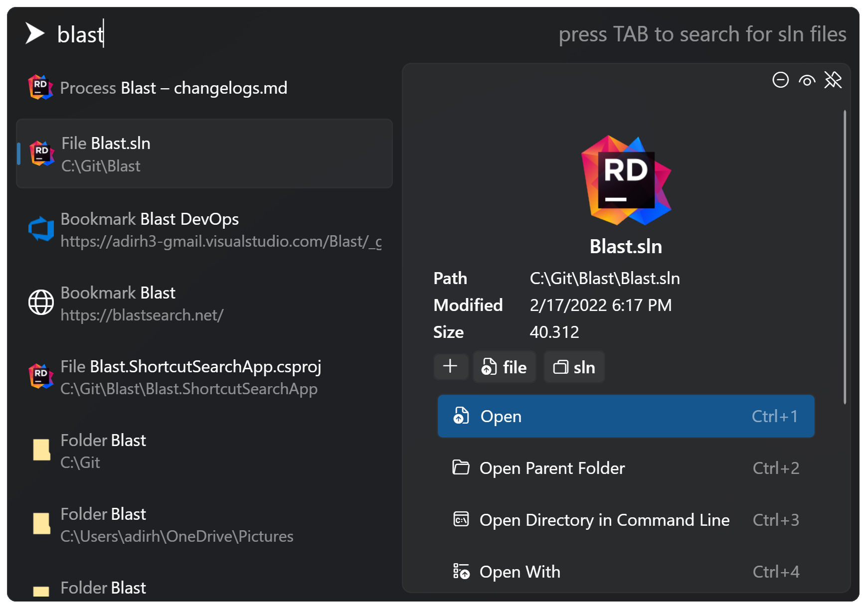Click the Open action file icon

tap(461, 416)
